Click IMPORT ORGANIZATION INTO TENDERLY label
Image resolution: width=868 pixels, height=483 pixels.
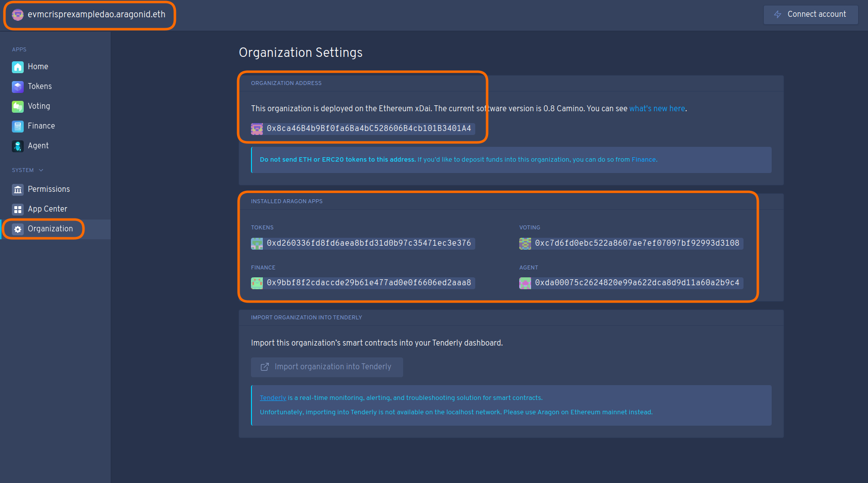(x=306, y=317)
